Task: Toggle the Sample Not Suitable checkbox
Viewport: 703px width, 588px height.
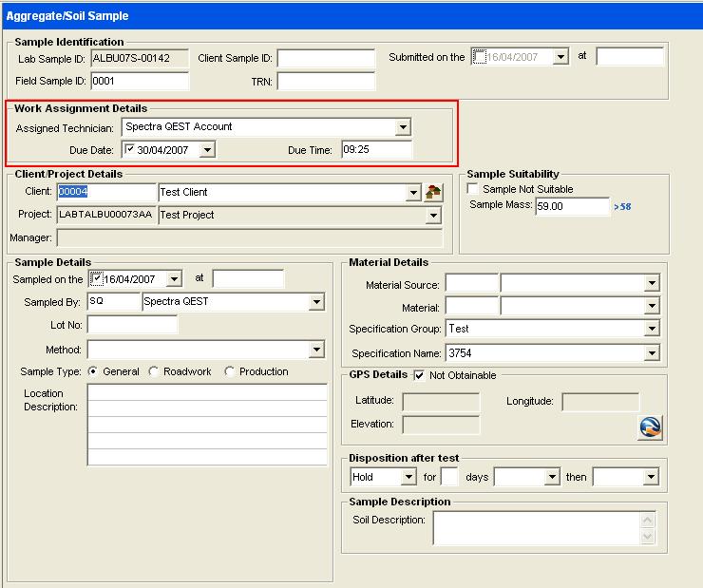Action: pyautogui.click(x=474, y=190)
